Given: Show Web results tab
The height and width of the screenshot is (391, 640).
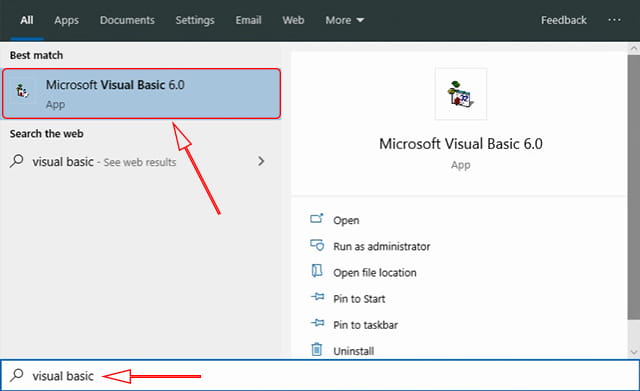Looking at the screenshot, I should (293, 20).
